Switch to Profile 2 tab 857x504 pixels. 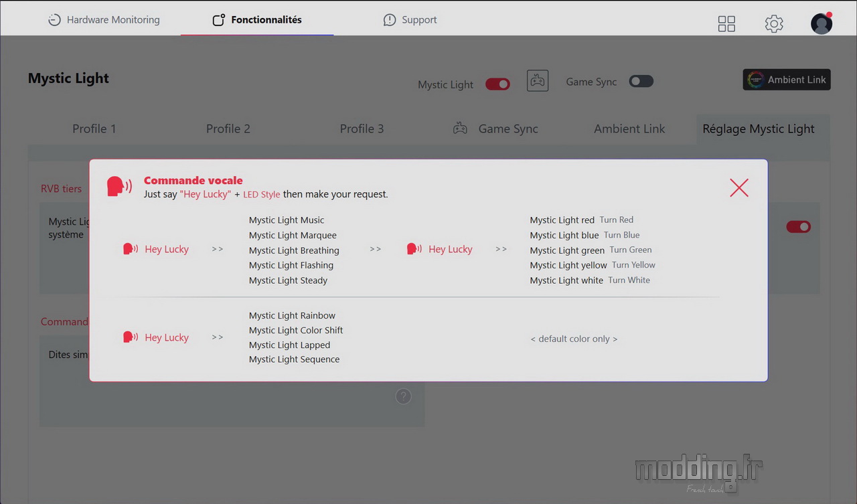click(x=228, y=129)
